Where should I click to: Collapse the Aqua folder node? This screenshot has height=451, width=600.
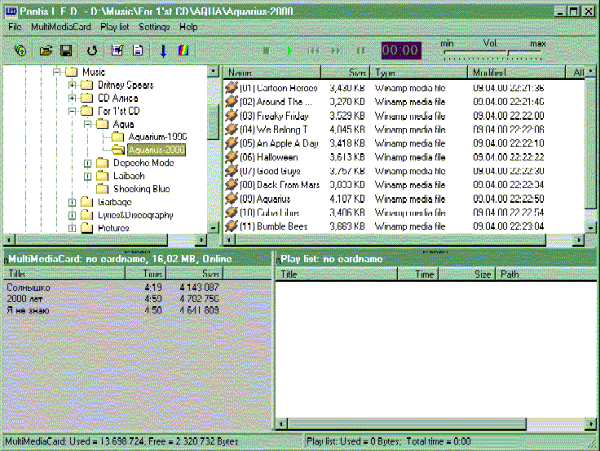(87, 124)
